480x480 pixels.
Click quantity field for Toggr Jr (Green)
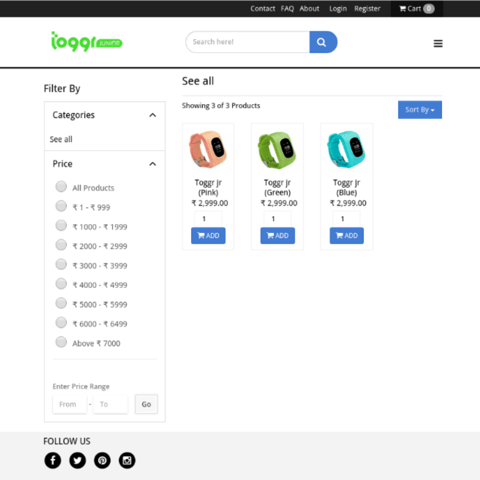click(x=278, y=219)
